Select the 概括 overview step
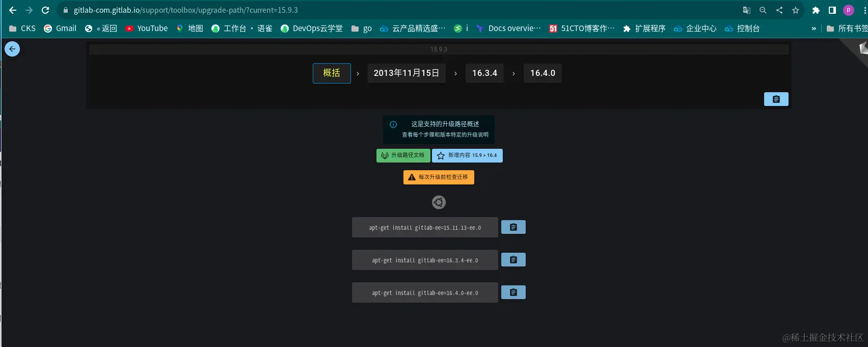 coord(332,73)
